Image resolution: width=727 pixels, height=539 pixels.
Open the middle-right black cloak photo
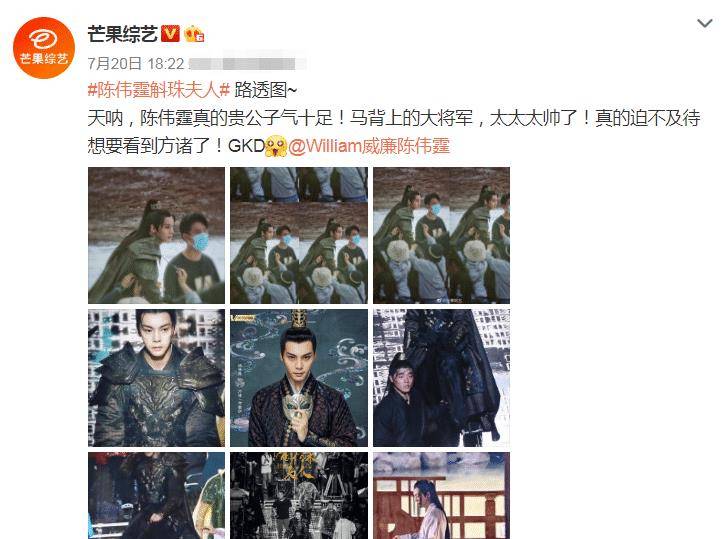(441, 378)
